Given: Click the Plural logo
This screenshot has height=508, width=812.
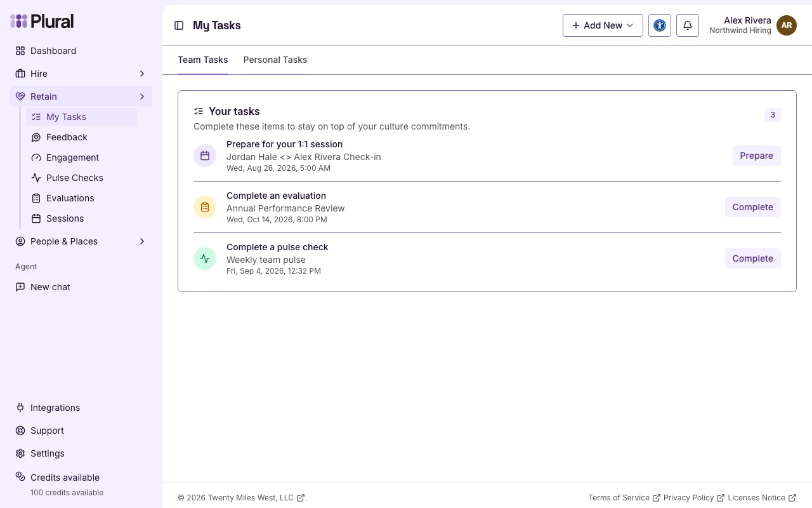Looking at the screenshot, I should (x=42, y=21).
